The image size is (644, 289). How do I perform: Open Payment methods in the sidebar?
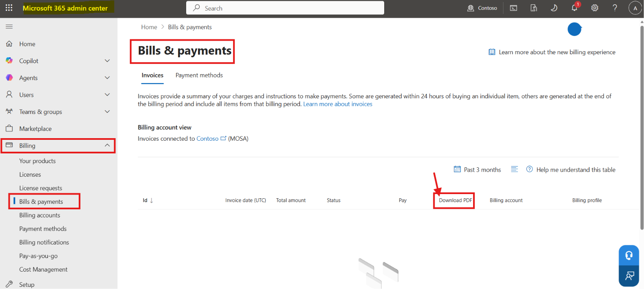(x=43, y=229)
